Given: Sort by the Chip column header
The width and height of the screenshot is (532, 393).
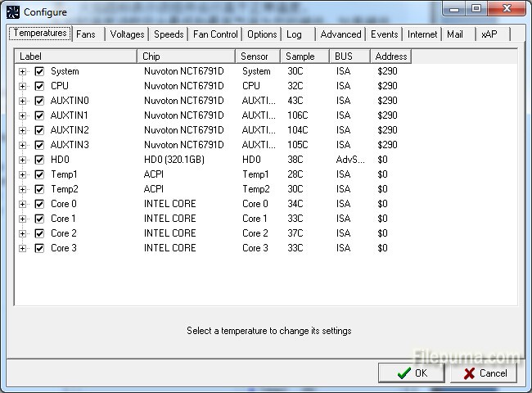Looking at the screenshot, I should [x=187, y=56].
